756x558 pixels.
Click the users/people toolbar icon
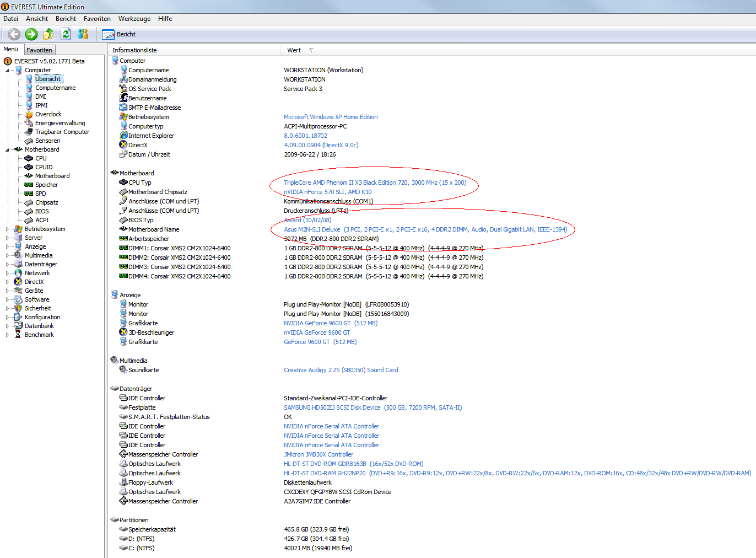pyautogui.click(x=83, y=34)
